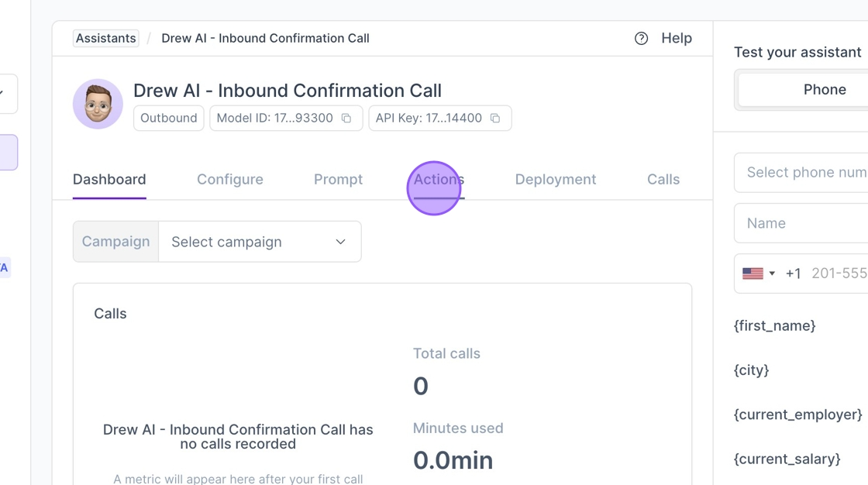Open the Assistants breadcrumb link
The width and height of the screenshot is (868, 485).
105,38
